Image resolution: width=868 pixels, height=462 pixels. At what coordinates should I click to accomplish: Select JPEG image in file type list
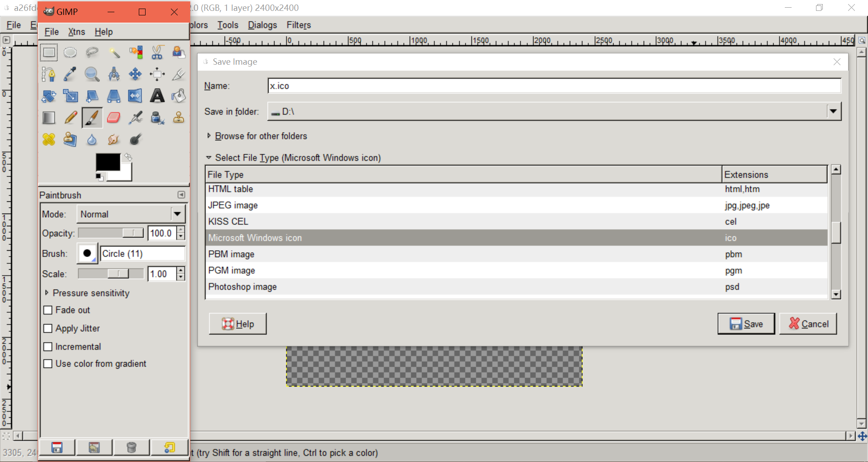pyautogui.click(x=233, y=205)
